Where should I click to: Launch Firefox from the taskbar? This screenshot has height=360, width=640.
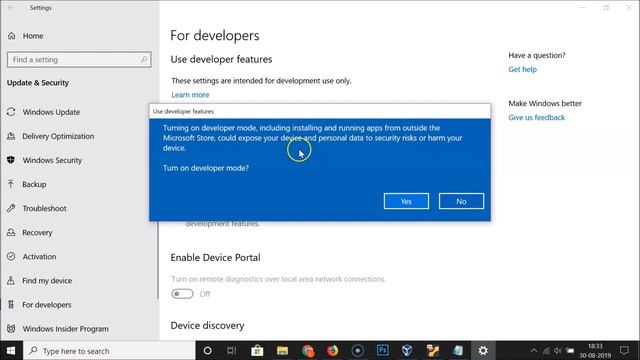333,351
